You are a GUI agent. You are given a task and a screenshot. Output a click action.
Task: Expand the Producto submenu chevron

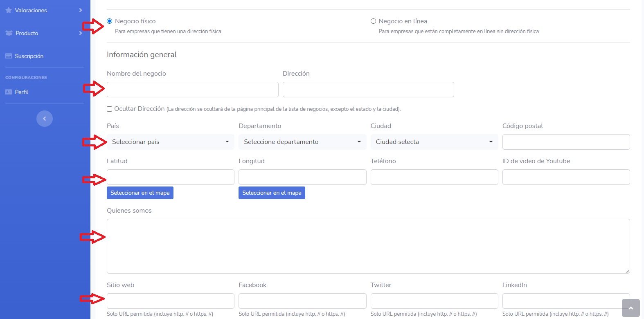pos(80,33)
